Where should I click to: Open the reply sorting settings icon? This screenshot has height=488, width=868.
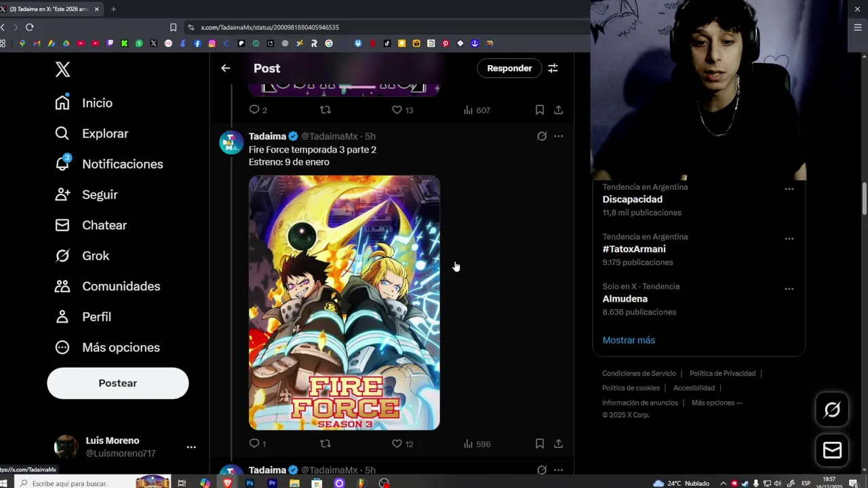click(553, 68)
